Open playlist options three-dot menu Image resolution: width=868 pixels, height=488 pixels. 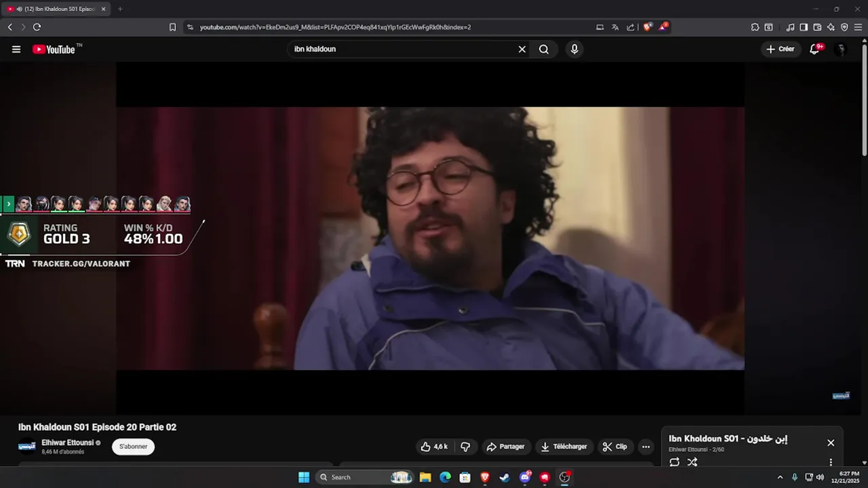coord(831,462)
